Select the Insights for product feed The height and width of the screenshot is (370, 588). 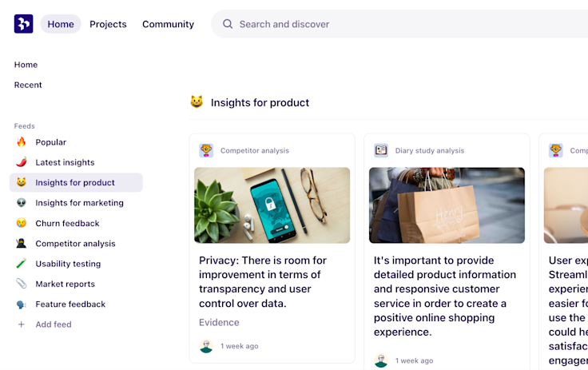point(76,182)
